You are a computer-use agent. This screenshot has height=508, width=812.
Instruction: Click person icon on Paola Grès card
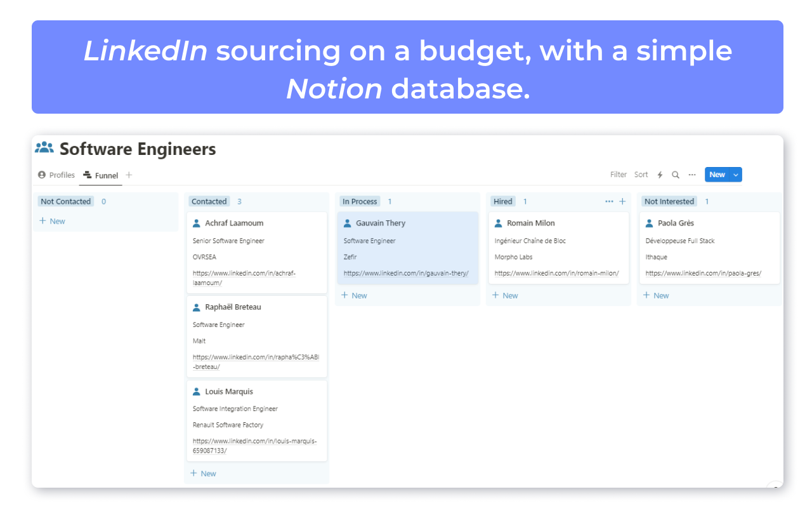(650, 224)
